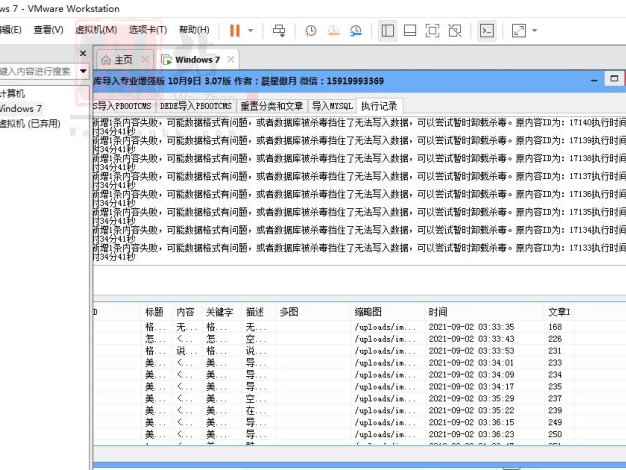
Task: Select the row with time 03:36:15
Action: [x=359, y=422]
